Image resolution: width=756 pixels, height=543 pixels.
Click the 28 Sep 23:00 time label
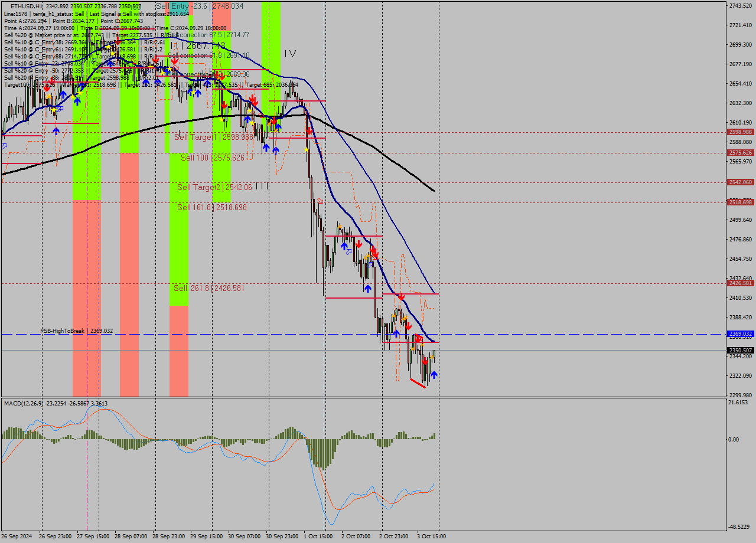[167, 537]
